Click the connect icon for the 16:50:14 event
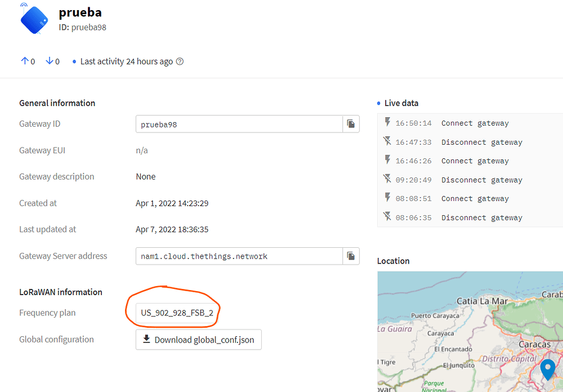563x392 pixels. [x=387, y=122]
